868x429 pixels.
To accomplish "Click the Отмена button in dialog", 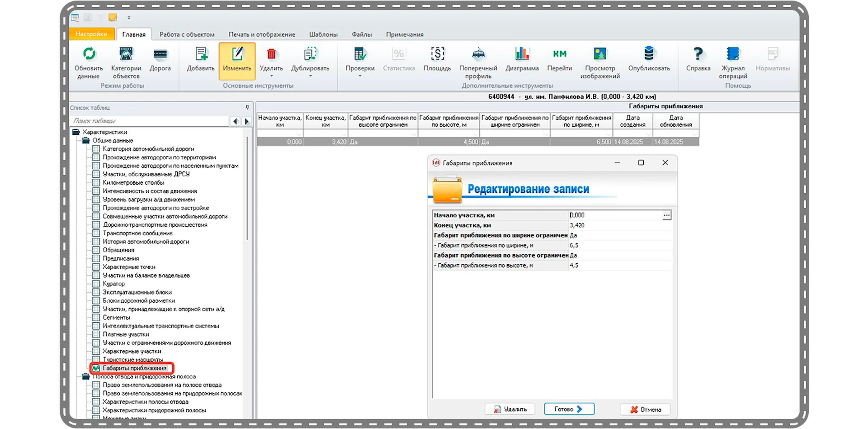I will pyautogui.click(x=645, y=410).
